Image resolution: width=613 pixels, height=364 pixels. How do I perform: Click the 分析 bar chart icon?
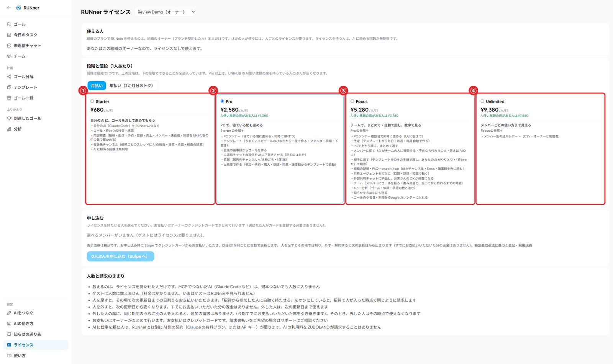9,129
